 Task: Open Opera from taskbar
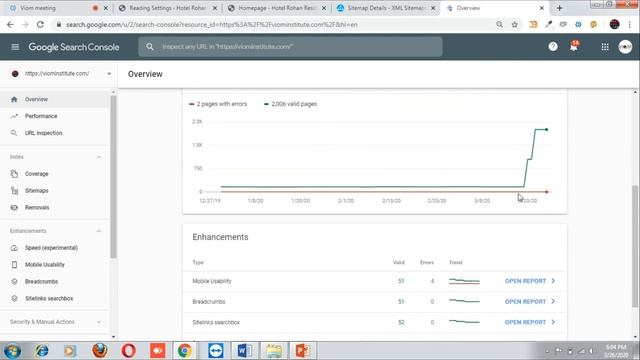click(129, 351)
